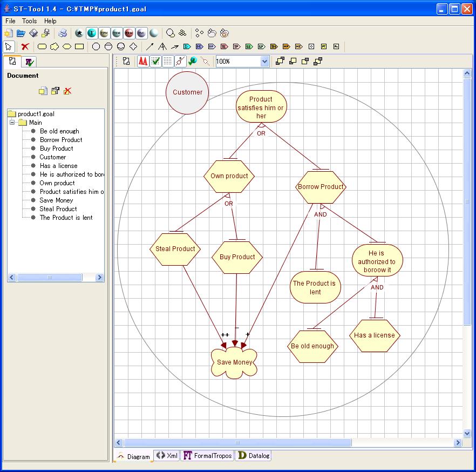
Task: Toggle the cyan T sphere button
Action: click(92, 33)
